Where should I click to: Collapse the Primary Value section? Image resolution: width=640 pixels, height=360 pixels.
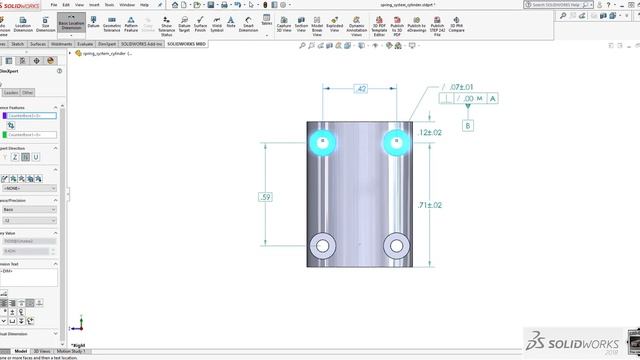coord(56,233)
